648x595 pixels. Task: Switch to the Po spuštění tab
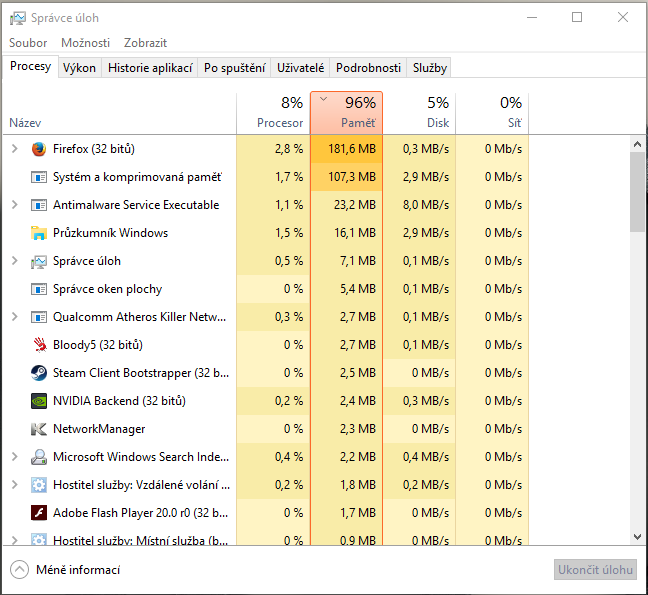coord(234,68)
